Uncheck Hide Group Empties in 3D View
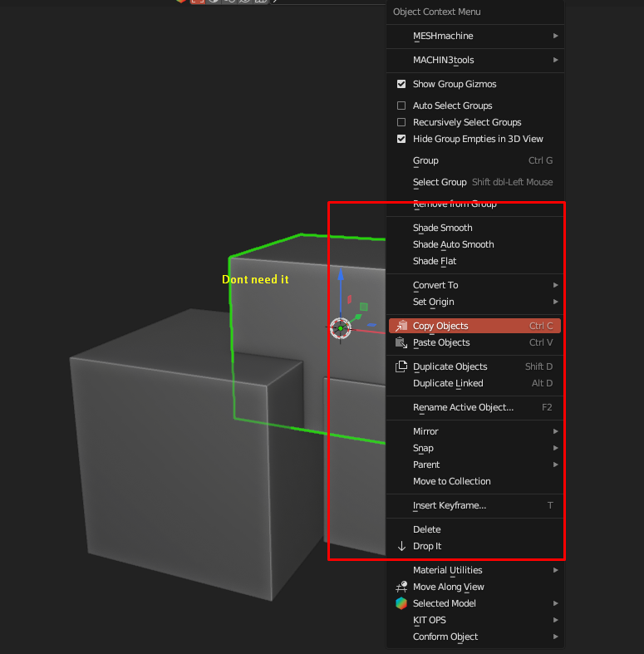644x654 pixels. pyautogui.click(x=401, y=139)
